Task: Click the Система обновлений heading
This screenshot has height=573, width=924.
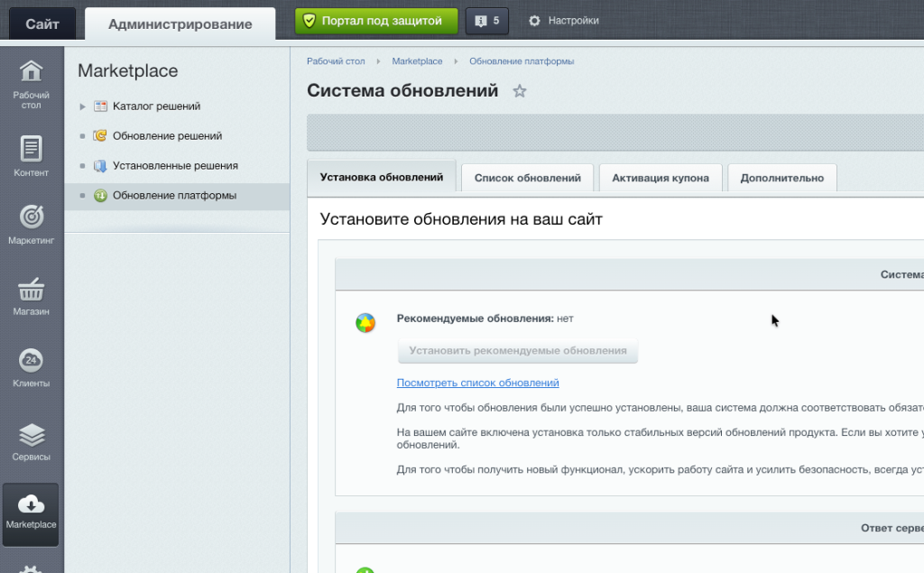Action: tap(402, 91)
